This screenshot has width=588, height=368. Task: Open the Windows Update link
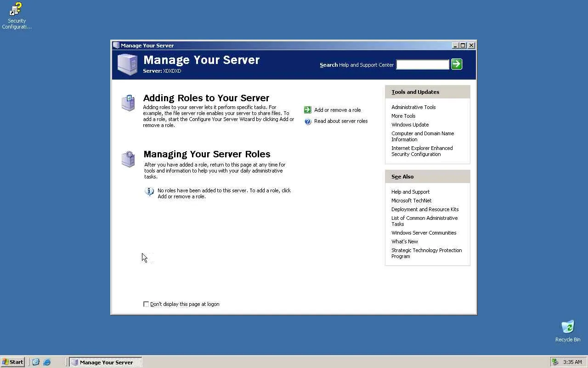pyautogui.click(x=410, y=125)
